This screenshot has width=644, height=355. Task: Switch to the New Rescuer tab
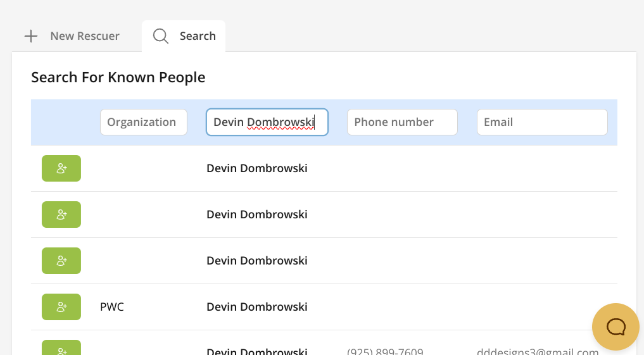click(84, 36)
